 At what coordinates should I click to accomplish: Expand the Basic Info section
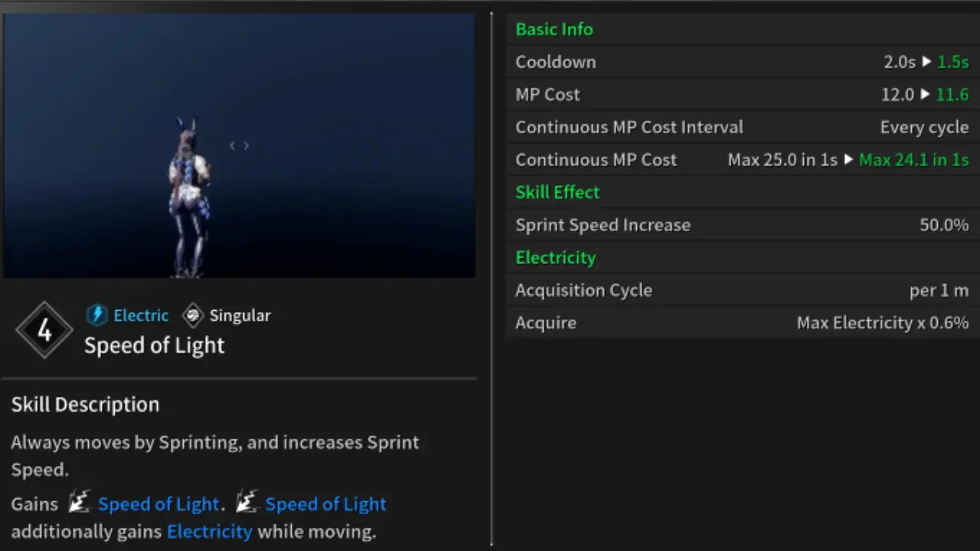(554, 29)
